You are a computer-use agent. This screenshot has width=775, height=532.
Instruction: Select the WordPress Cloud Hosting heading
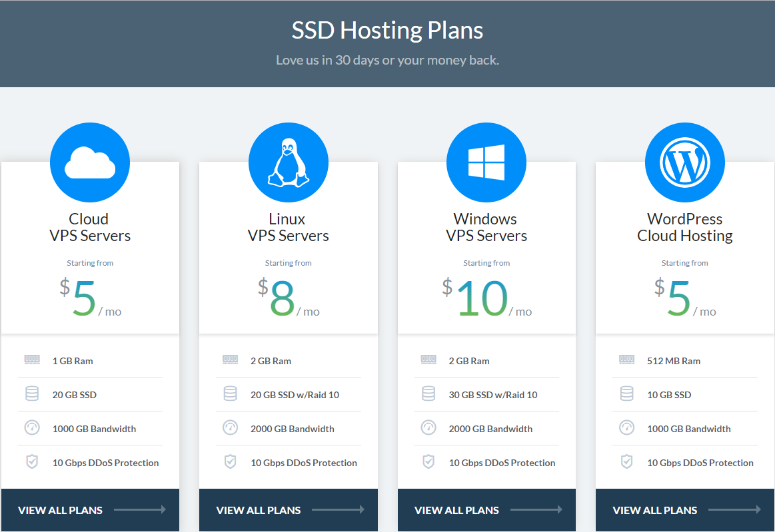(684, 227)
